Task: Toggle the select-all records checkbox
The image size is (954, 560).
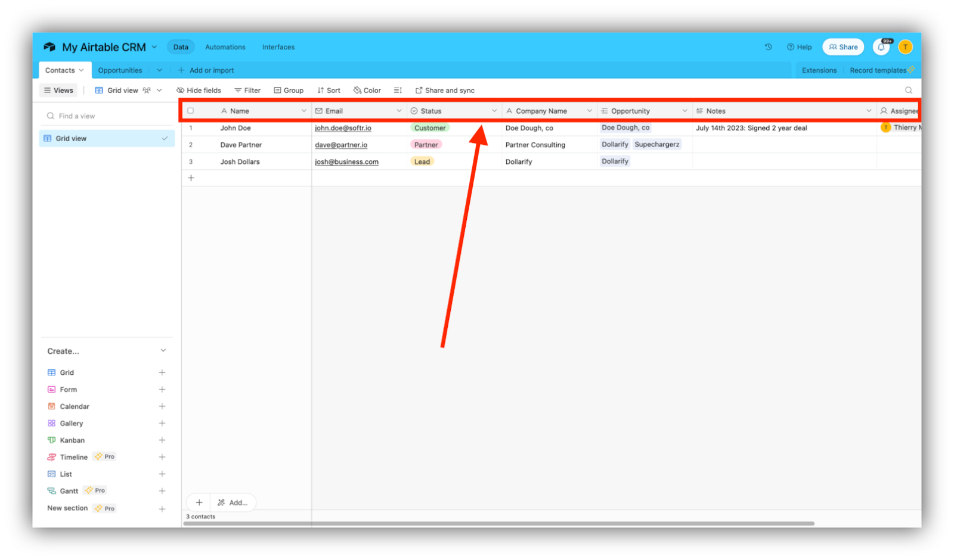Action: (x=191, y=111)
